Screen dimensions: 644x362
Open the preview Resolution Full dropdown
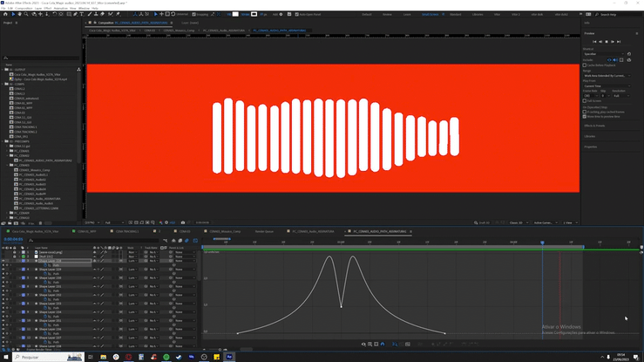click(x=621, y=96)
